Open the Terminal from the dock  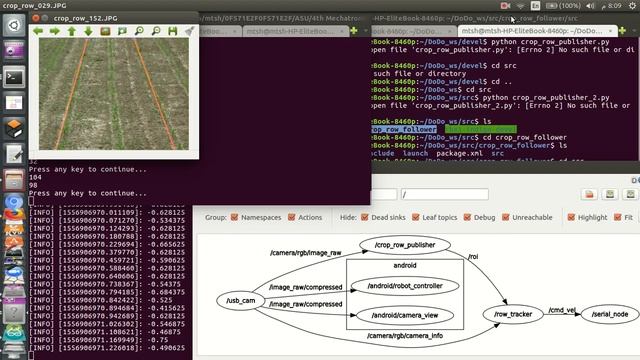click(x=14, y=77)
